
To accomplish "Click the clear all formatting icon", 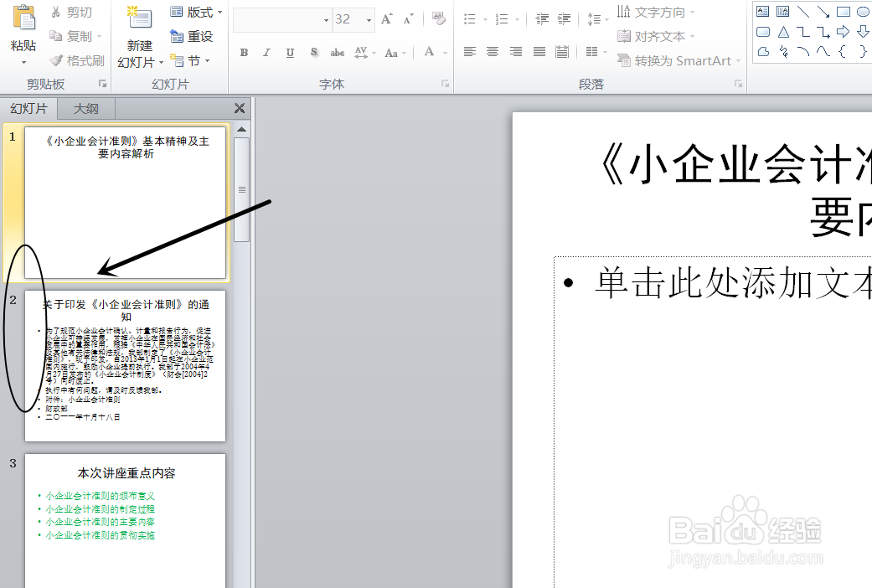I will (437, 19).
